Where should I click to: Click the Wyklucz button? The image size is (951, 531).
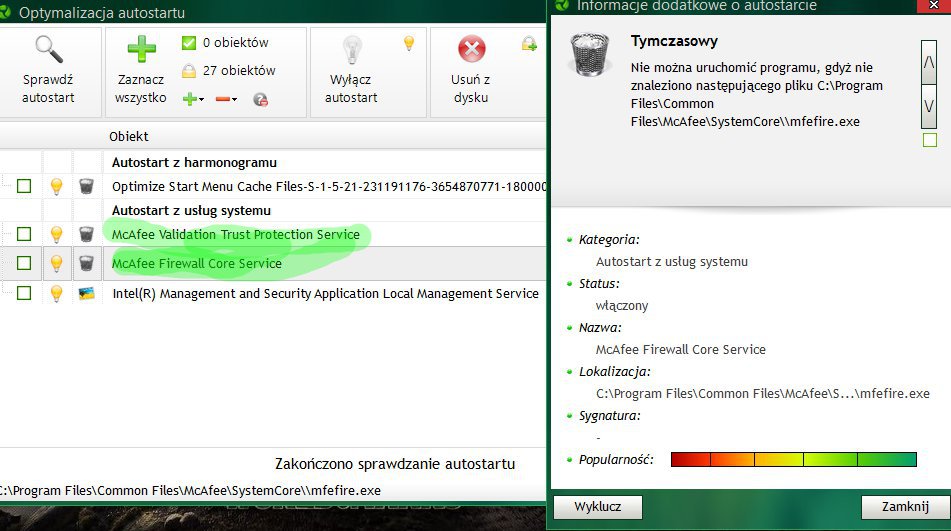coord(597,507)
